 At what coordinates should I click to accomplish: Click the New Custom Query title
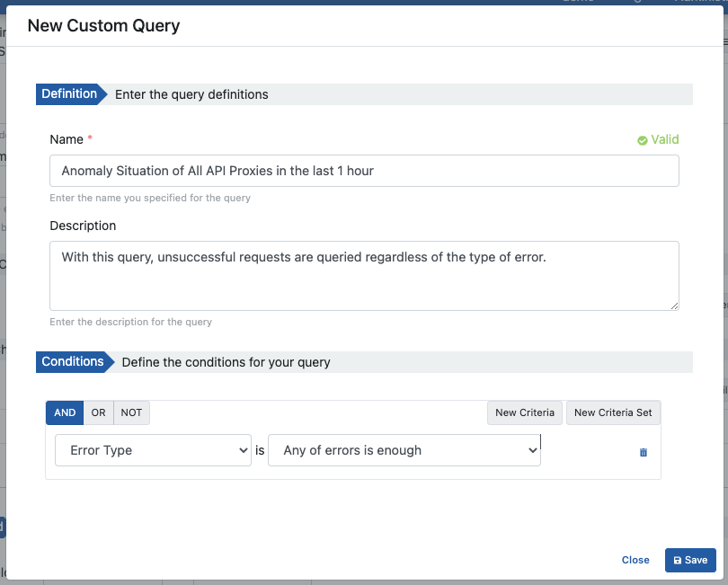click(x=103, y=25)
